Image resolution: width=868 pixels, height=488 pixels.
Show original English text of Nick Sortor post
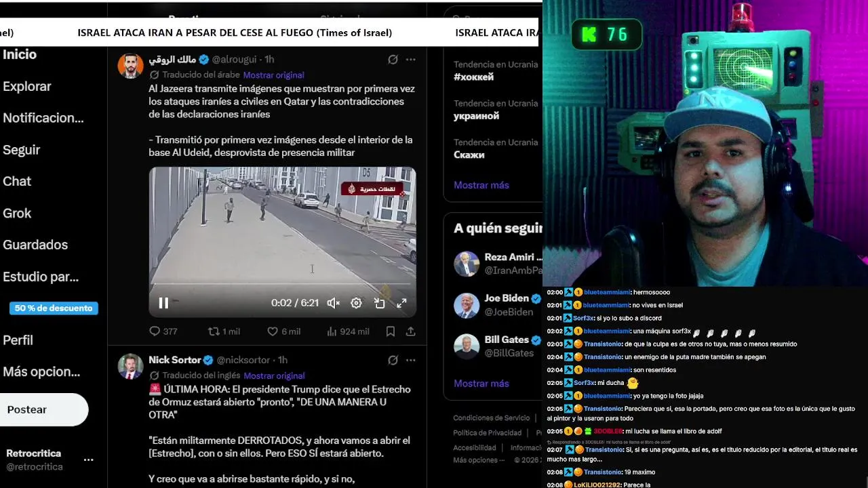(274, 375)
